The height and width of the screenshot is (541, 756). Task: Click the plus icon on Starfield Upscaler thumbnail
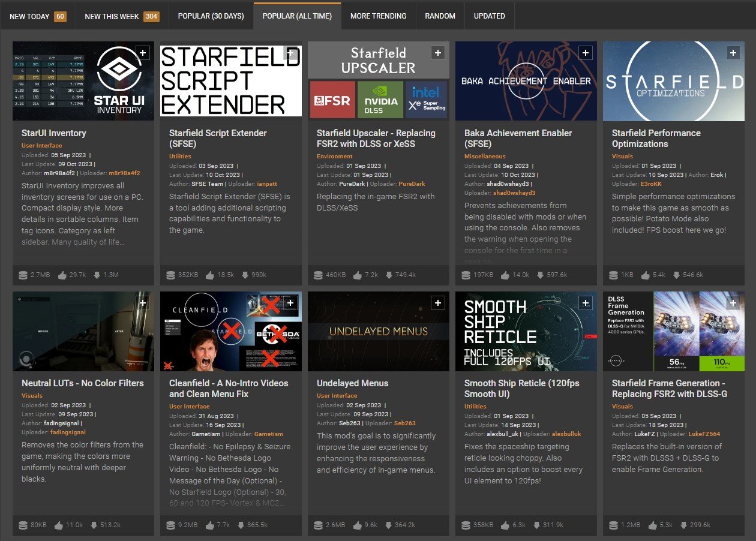point(438,53)
